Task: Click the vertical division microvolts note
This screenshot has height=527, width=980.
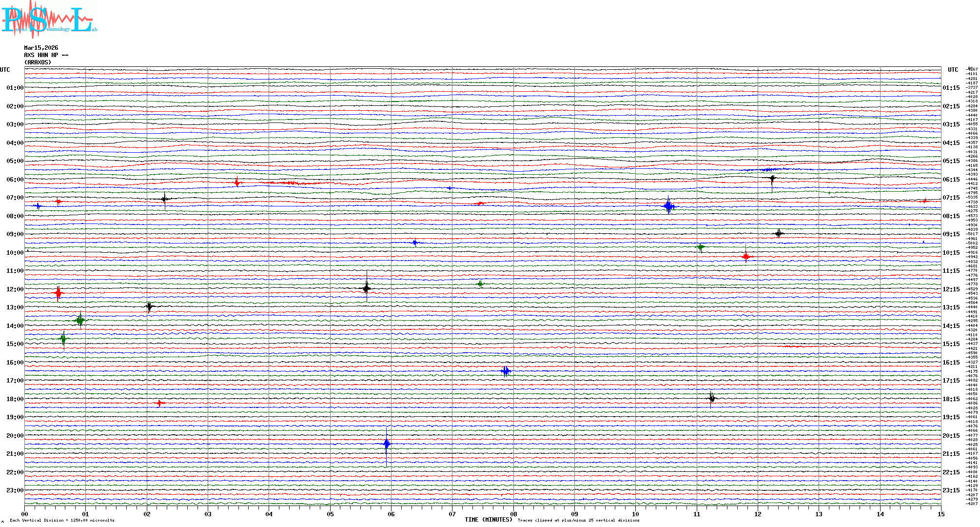Action: click(62, 520)
